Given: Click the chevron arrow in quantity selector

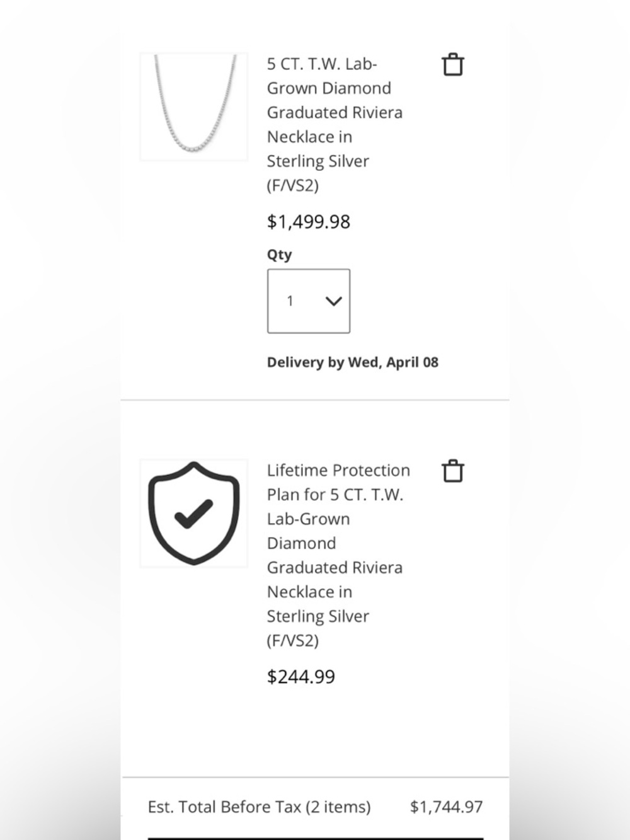Looking at the screenshot, I should (x=334, y=301).
